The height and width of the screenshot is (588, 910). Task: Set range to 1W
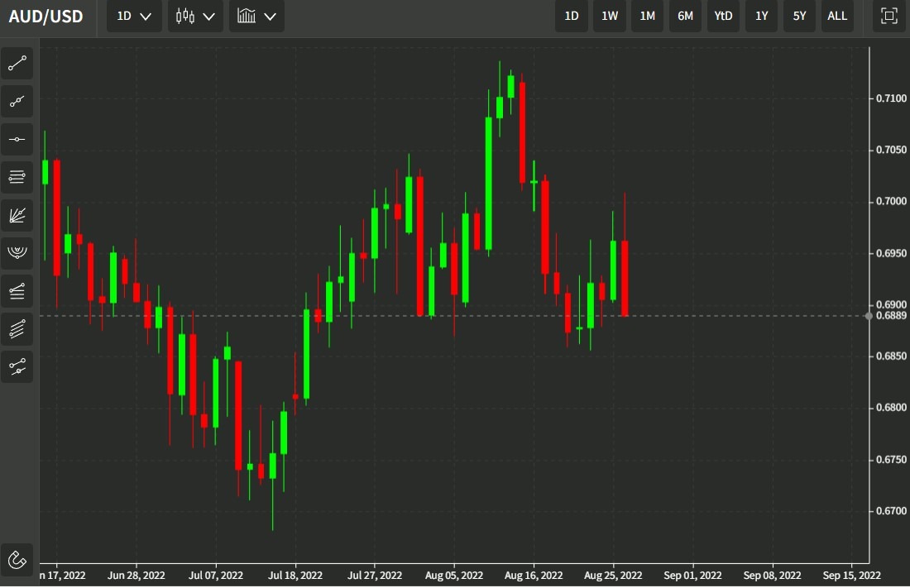[610, 17]
